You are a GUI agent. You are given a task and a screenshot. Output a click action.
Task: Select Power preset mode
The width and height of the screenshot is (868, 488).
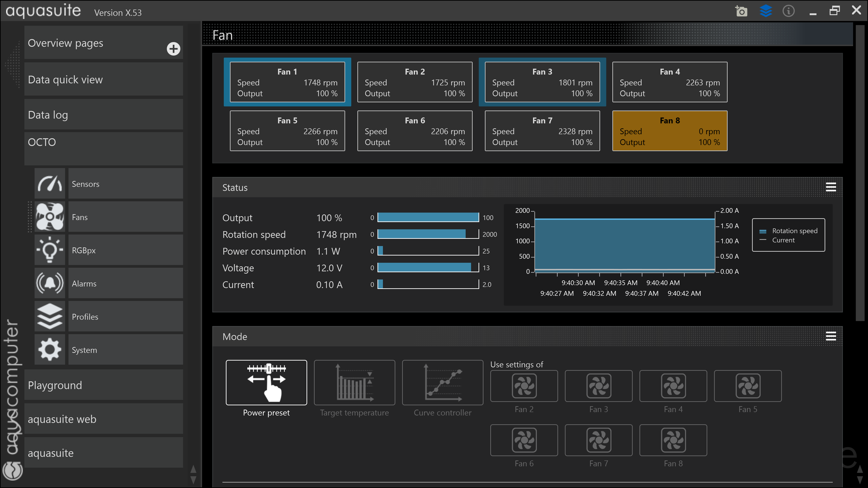[266, 382]
